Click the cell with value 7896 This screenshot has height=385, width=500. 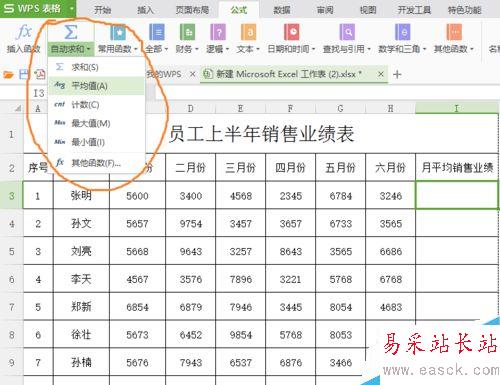[240, 279]
